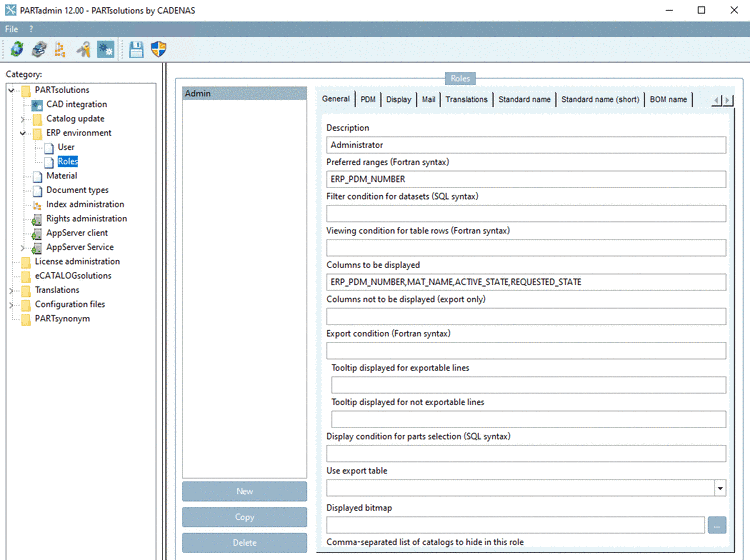Switch to the Mail tab
Image resolution: width=750 pixels, height=560 pixels.
point(429,99)
